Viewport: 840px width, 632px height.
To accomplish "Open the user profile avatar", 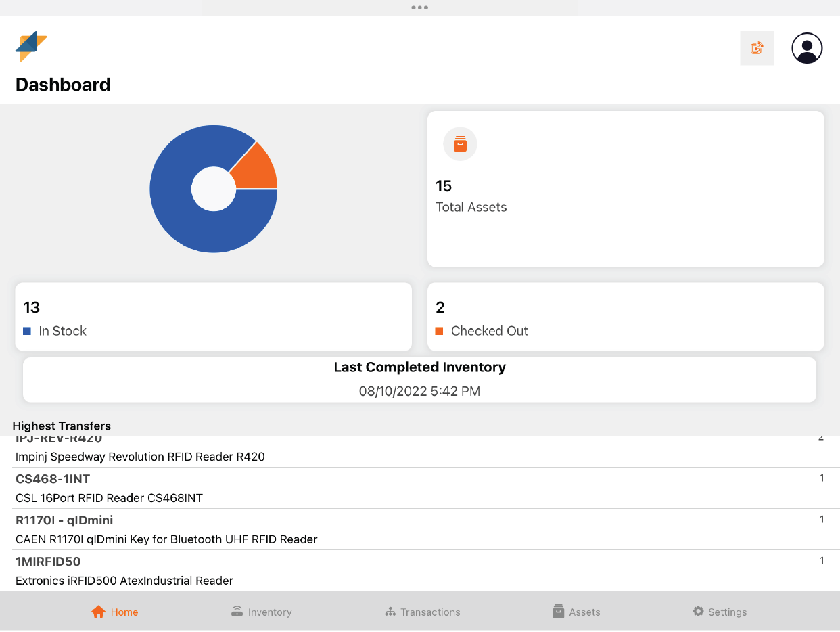I will 806,48.
